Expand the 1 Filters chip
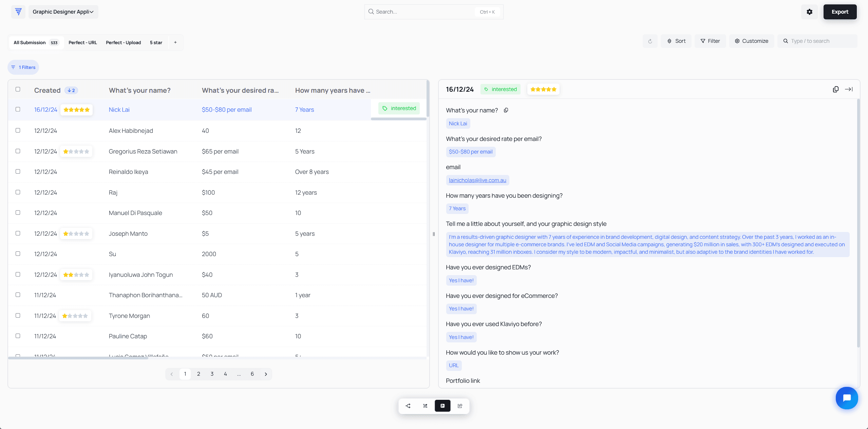This screenshot has width=868, height=429. click(x=23, y=67)
